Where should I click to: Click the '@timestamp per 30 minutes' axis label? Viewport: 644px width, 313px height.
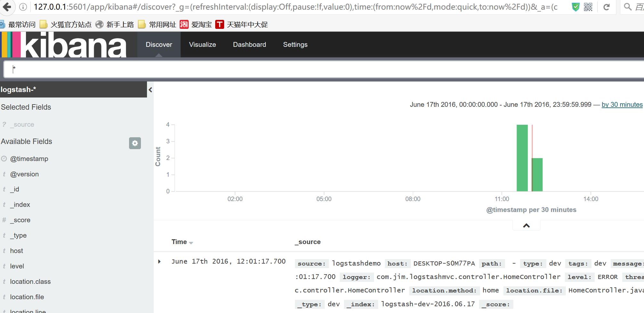tap(531, 210)
